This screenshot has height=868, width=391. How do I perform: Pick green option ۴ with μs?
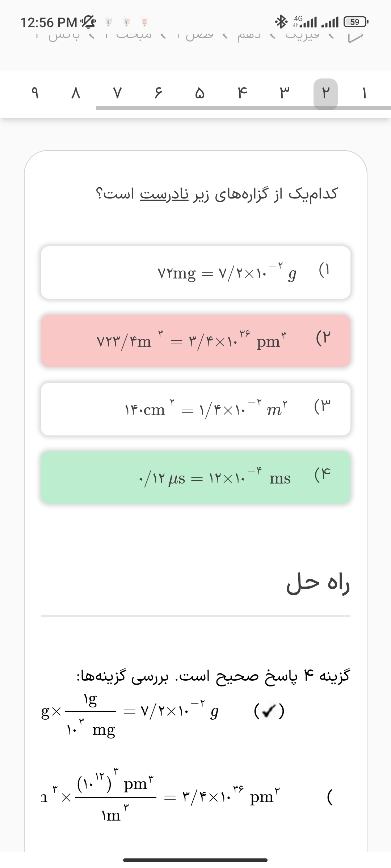tap(195, 477)
